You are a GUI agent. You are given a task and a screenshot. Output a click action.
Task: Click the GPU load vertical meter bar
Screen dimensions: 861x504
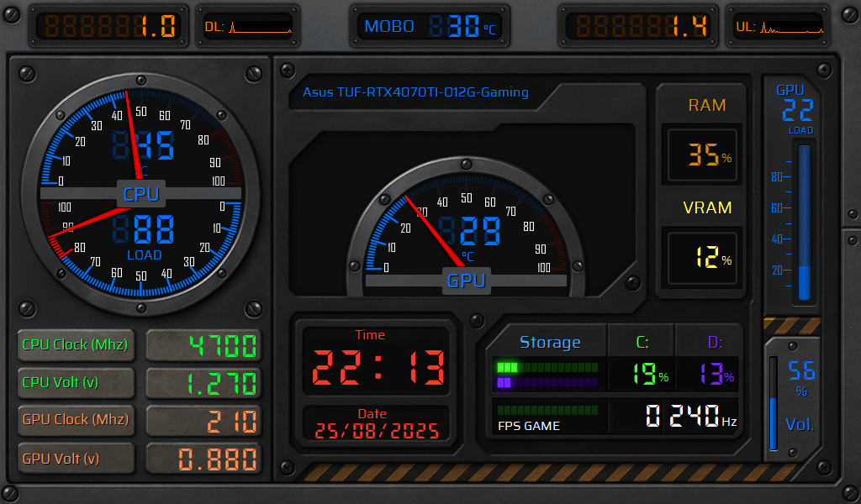click(x=805, y=223)
